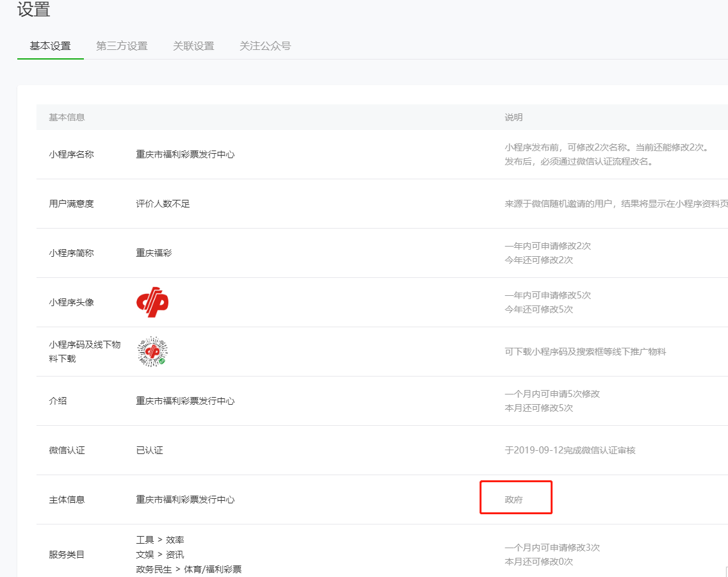Click the 评价人数不足 value
The height and width of the screenshot is (577, 728).
pyautogui.click(x=163, y=204)
